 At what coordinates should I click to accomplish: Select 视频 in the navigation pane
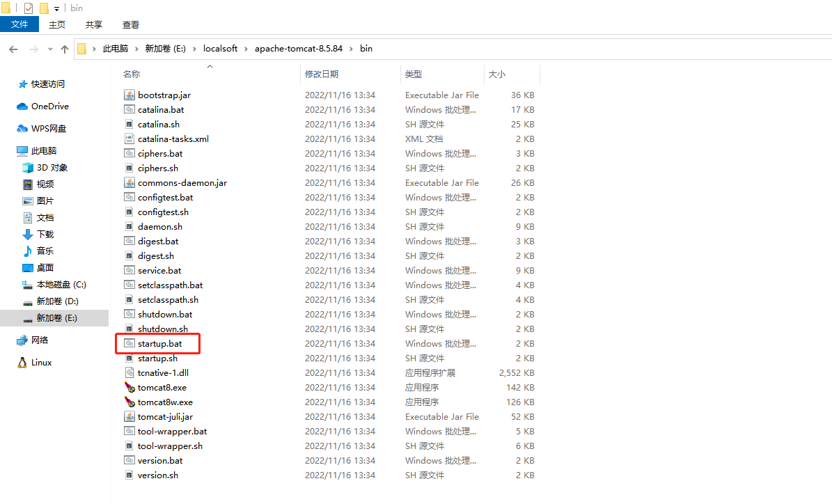click(45, 184)
